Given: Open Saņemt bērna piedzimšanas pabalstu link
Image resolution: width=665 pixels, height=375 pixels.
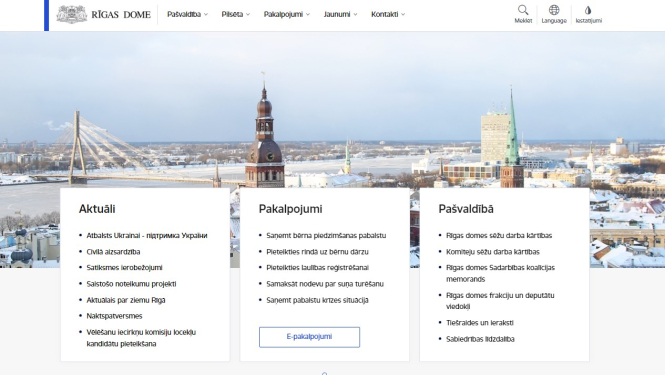Looking at the screenshot, I should [x=326, y=235].
